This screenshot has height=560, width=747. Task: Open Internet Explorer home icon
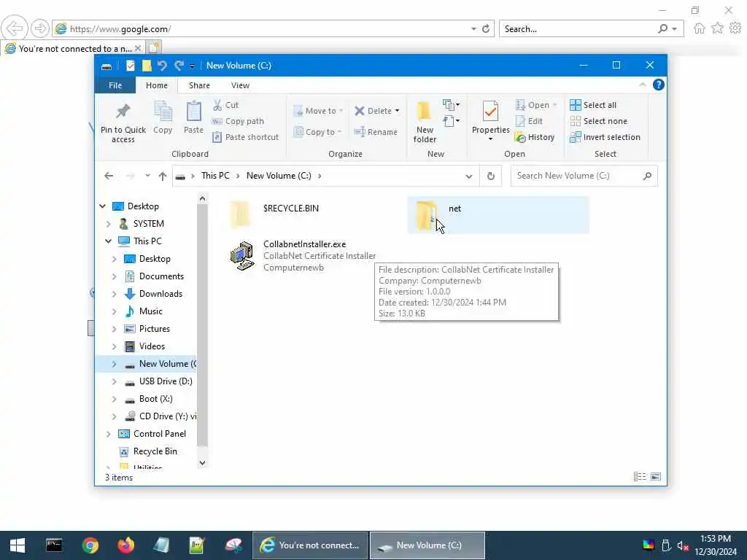(699, 28)
